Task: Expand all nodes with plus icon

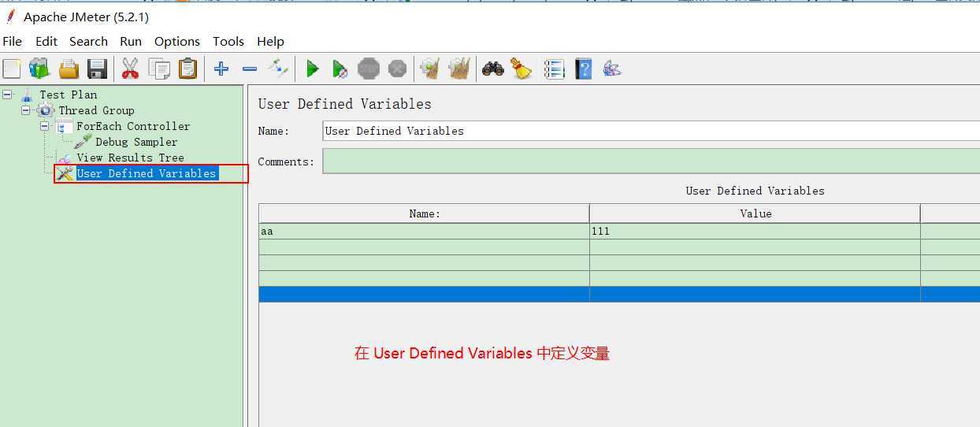Action: 221,69
